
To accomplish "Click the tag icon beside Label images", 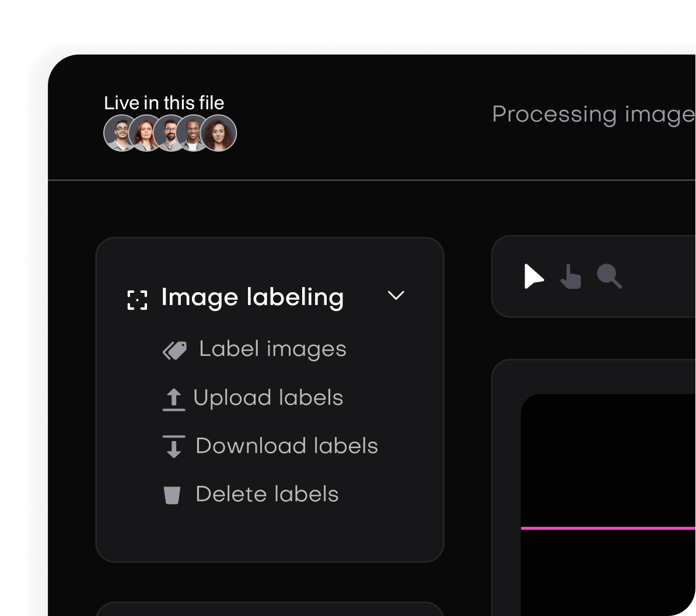I will 174,348.
